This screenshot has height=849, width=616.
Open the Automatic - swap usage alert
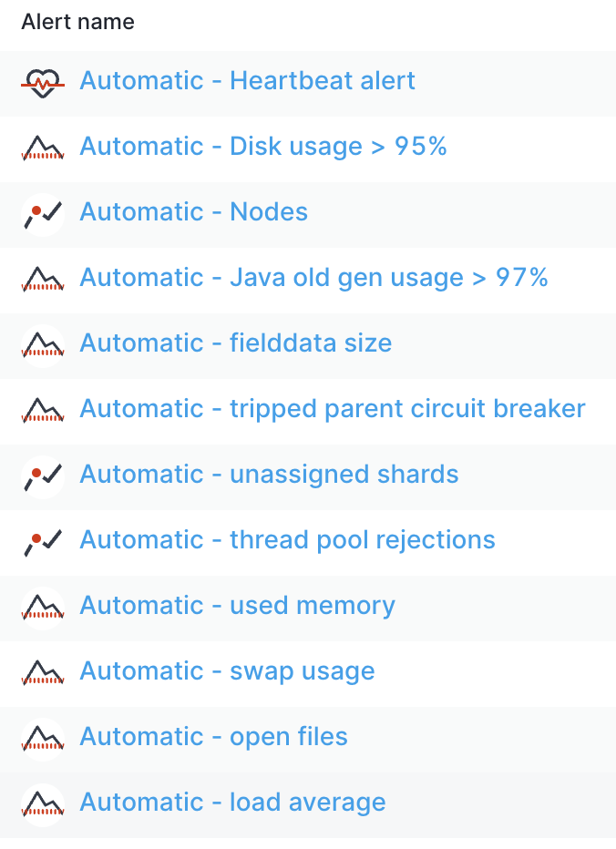[227, 670]
